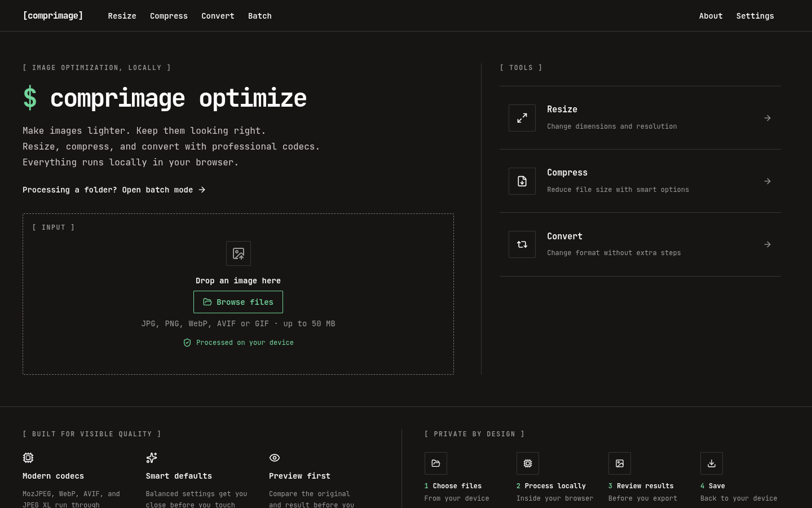The image size is (812, 508).
Task: Open the Convert tool card title
Action: [x=564, y=237]
